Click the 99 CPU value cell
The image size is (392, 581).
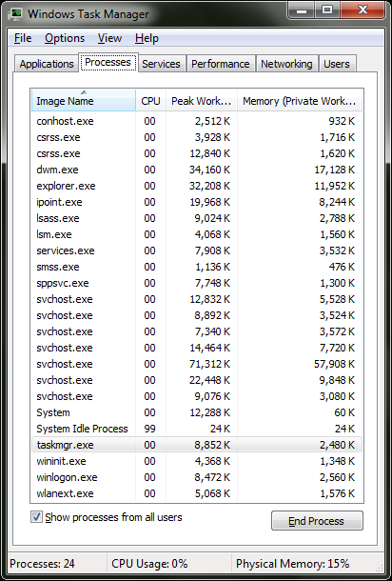pyautogui.click(x=149, y=429)
